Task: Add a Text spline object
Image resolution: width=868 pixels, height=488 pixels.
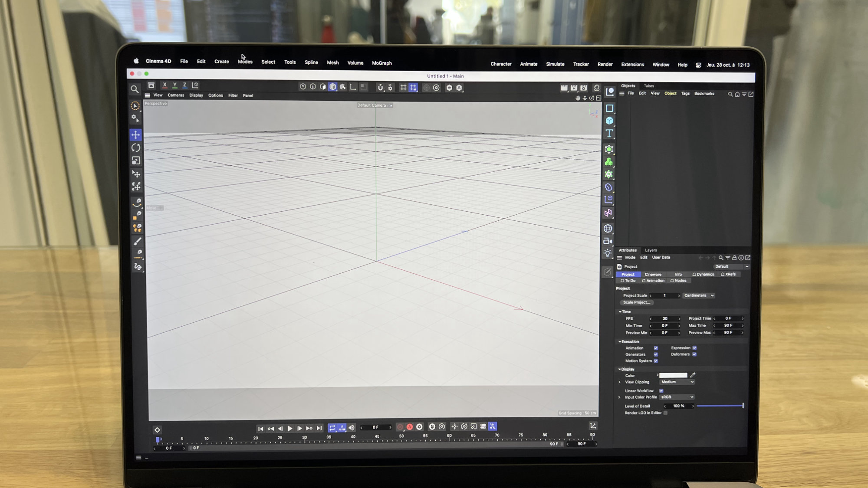Action: (x=609, y=133)
